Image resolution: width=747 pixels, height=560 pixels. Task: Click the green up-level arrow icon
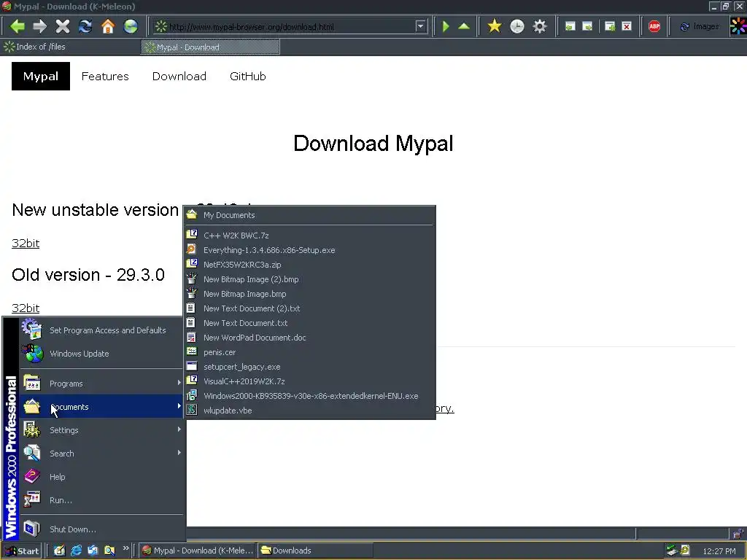pyautogui.click(x=463, y=26)
